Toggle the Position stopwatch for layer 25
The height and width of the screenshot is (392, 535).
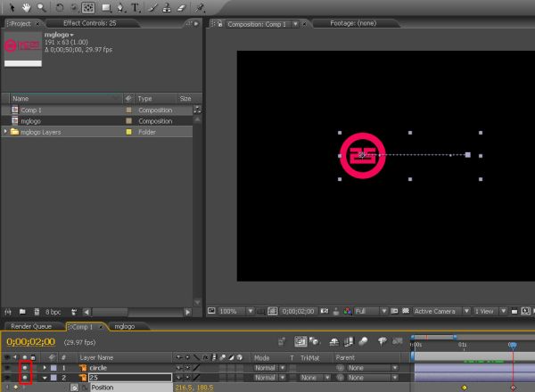(74, 388)
